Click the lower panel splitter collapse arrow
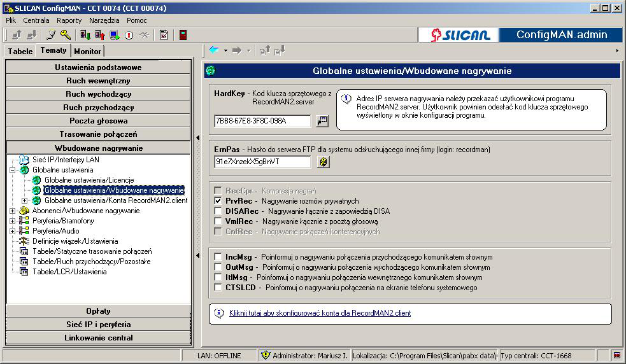Image resolution: width=626 pixels, height=364 pixels. [198, 255]
